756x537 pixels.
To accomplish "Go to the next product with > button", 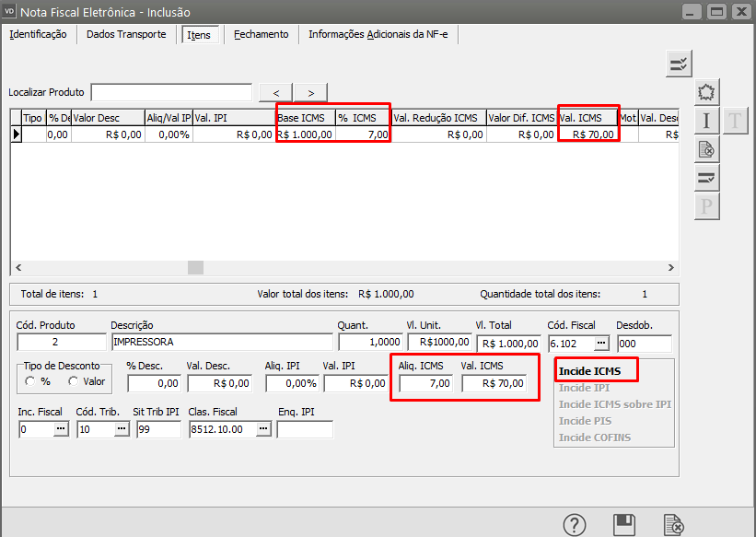I will click(x=310, y=92).
